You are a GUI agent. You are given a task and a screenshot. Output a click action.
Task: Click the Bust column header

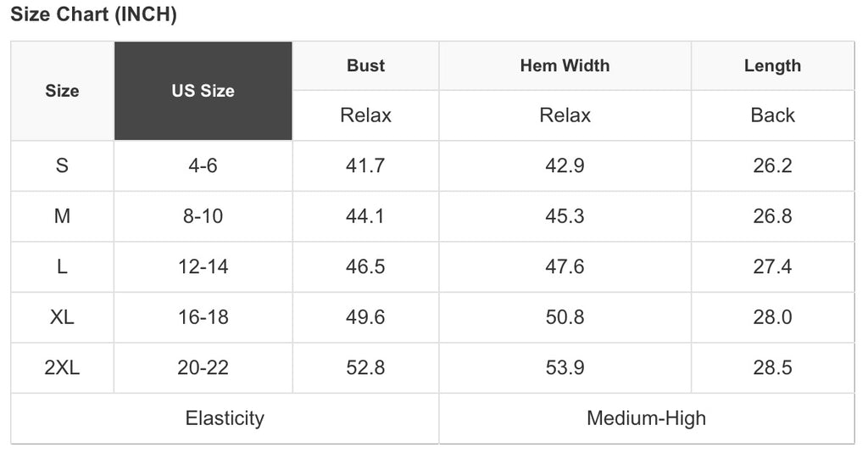[365, 65]
